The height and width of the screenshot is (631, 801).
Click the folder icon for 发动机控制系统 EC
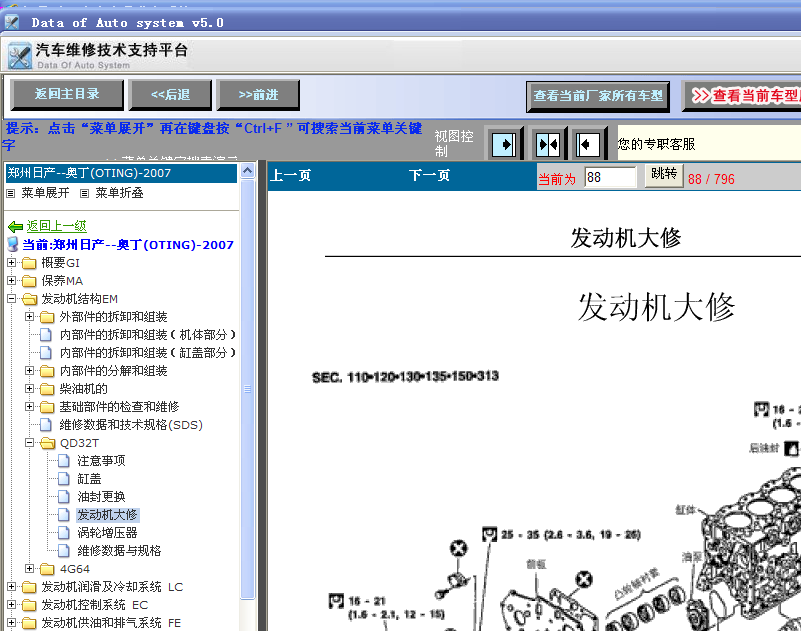pyautogui.click(x=29, y=605)
